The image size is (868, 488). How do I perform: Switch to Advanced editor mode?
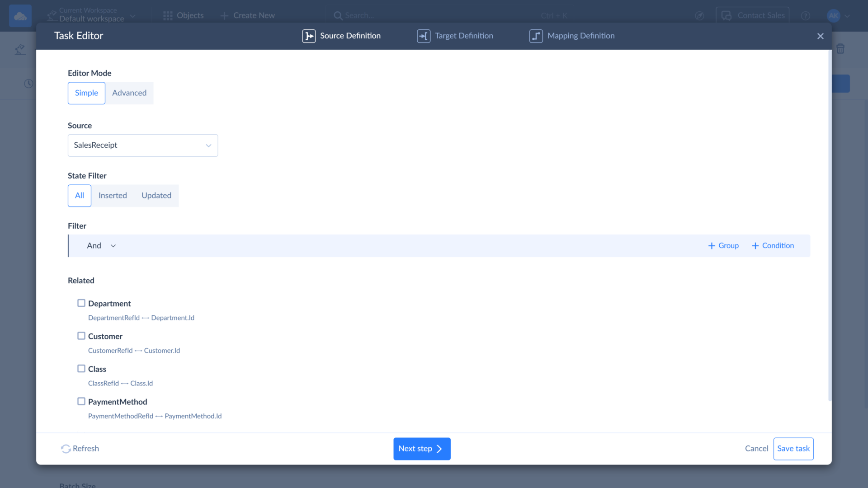pyautogui.click(x=129, y=93)
